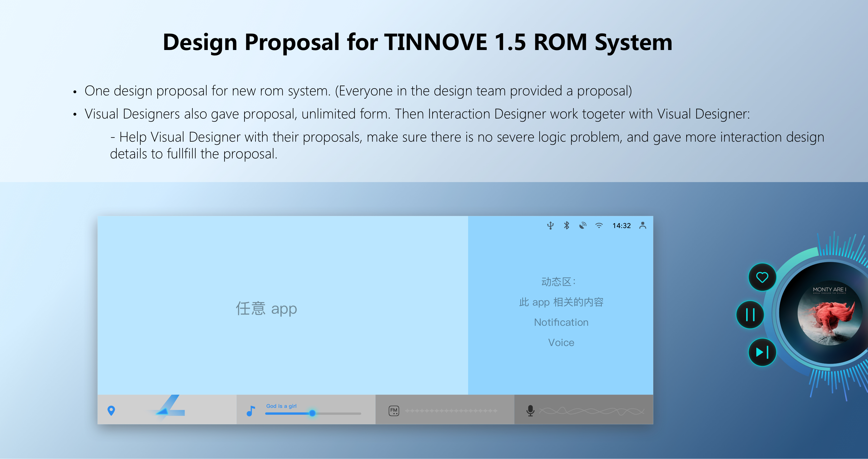Click the music progress slider handle
The height and width of the screenshot is (459, 868).
click(312, 413)
